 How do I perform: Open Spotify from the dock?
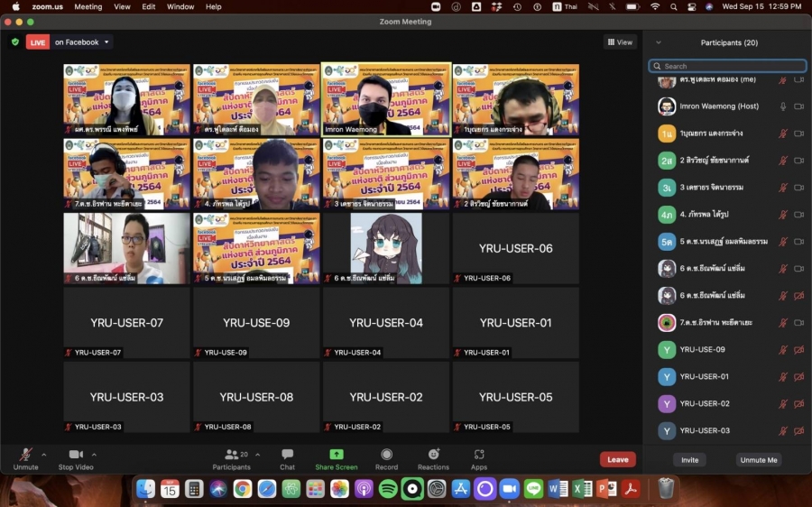tap(388, 489)
